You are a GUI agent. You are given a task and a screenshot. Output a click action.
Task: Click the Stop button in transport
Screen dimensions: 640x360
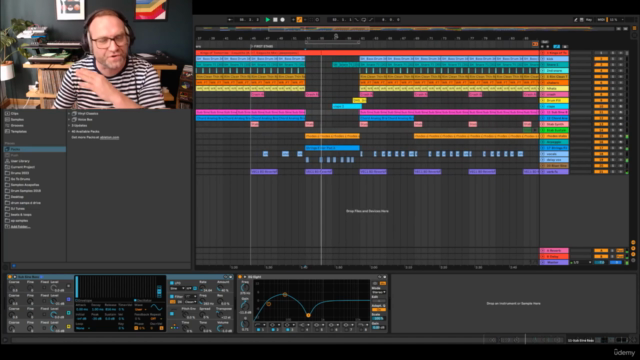(275, 20)
